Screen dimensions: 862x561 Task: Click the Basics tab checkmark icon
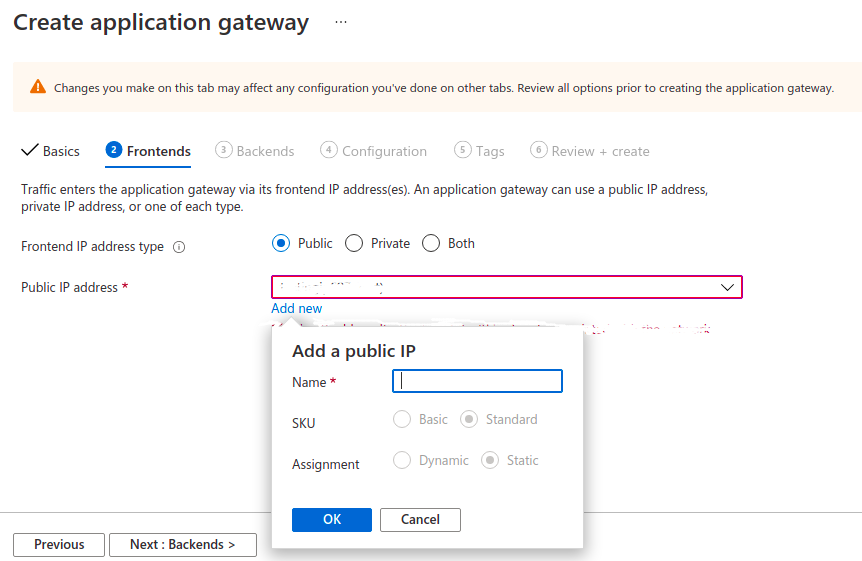[x=30, y=150]
